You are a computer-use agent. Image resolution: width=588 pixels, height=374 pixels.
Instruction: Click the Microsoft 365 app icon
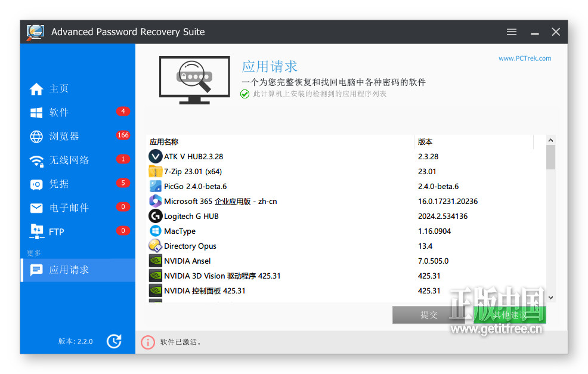coord(155,201)
